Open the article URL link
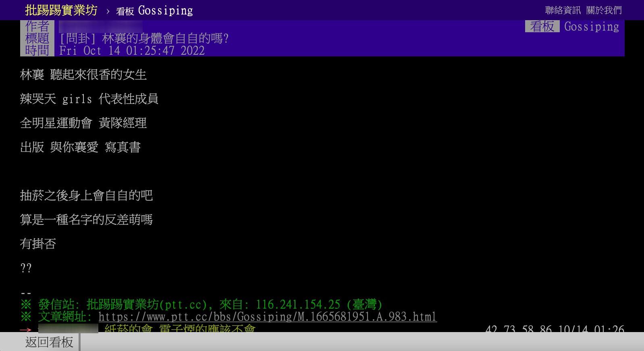Viewport: 644px width, 351px height. [267, 317]
